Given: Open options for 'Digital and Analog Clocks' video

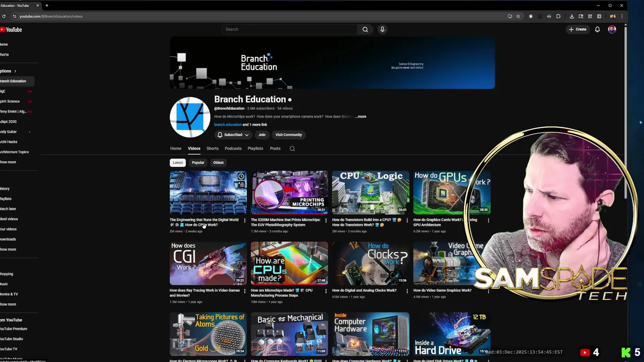Looking at the screenshot, I should pos(407,291).
